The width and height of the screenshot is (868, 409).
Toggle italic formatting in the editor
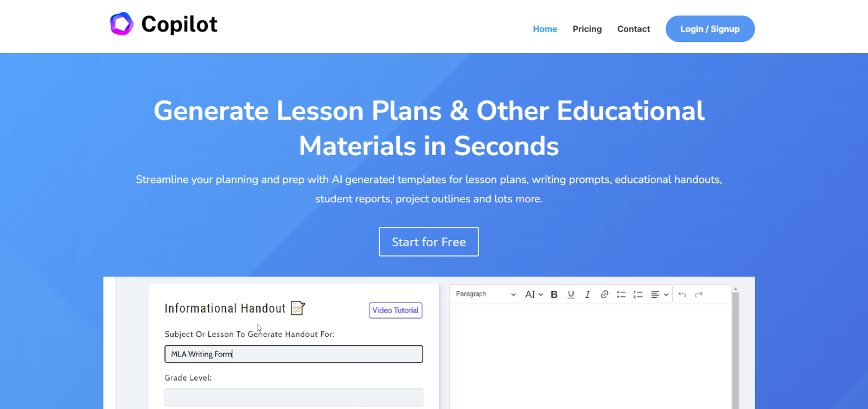pos(587,295)
